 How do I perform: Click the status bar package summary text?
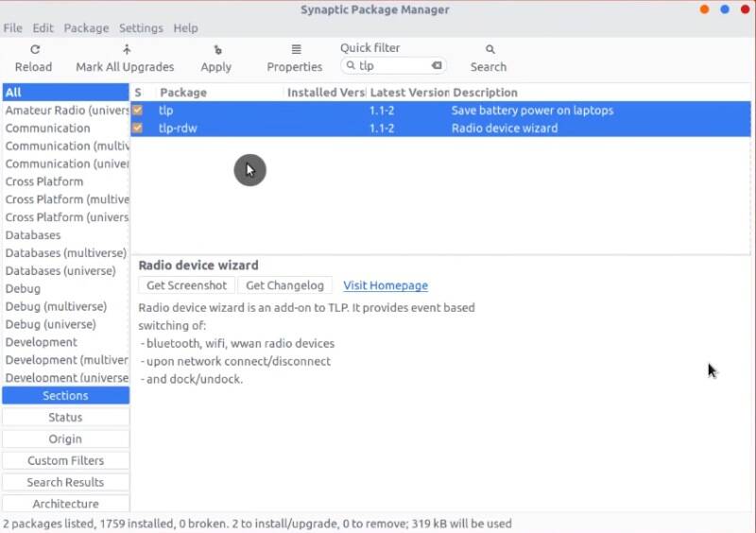(257, 524)
